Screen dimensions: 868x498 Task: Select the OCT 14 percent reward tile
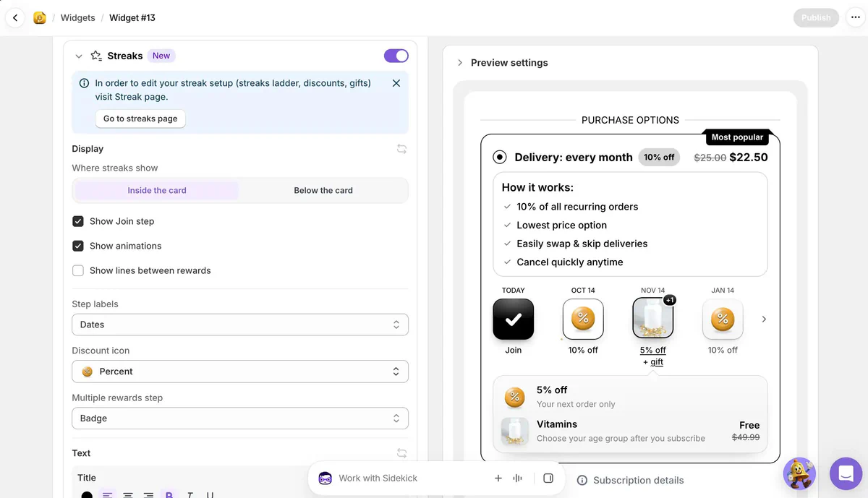point(583,319)
